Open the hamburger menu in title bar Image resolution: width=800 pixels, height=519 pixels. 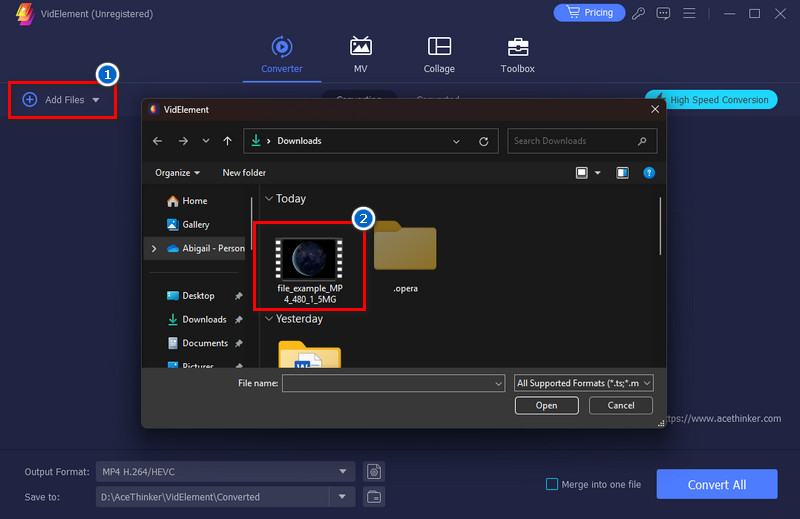[689, 13]
